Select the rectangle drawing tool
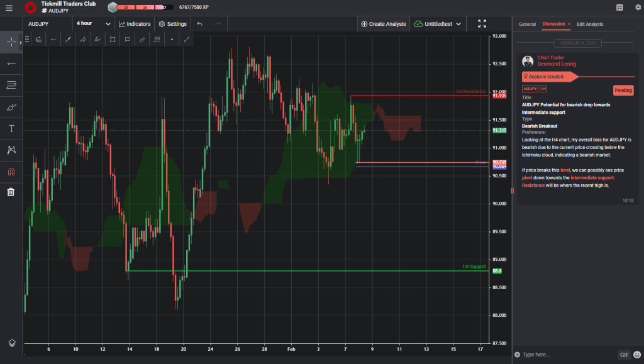This screenshot has width=644, height=364. 114,38
